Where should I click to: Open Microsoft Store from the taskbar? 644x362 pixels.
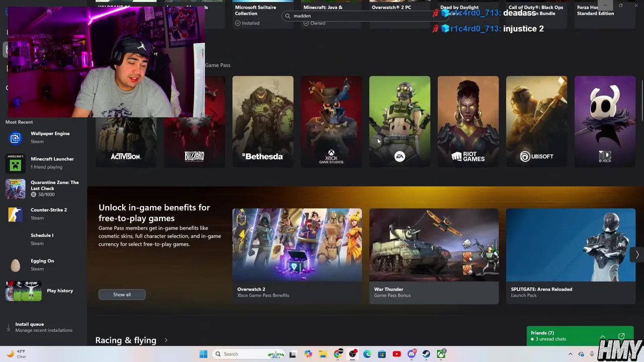382,354
